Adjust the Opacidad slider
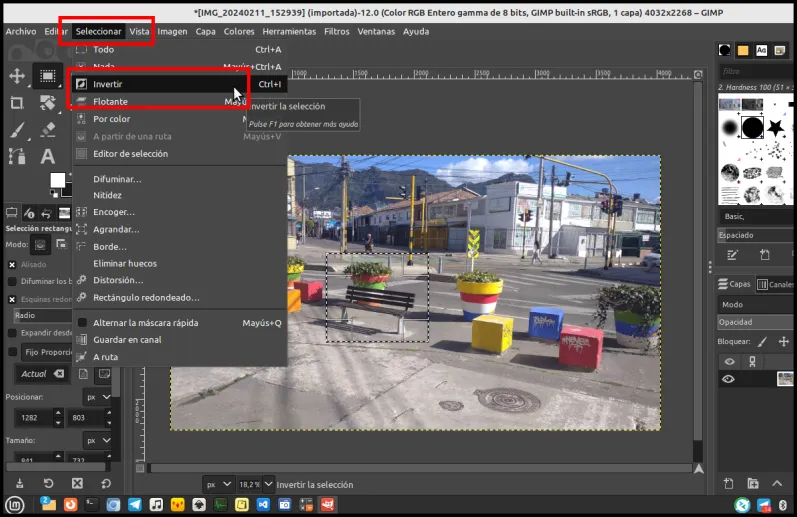The height and width of the screenshot is (517, 797). pyautogui.click(x=756, y=322)
